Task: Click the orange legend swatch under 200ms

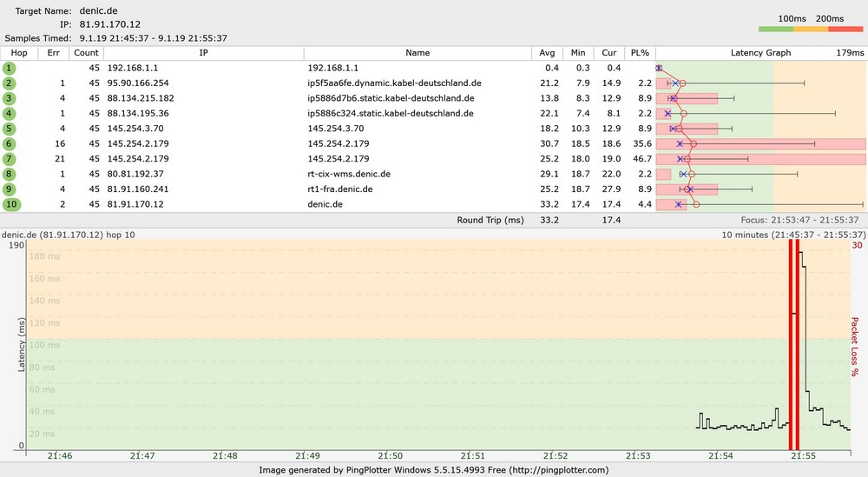Action: [x=811, y=29]
